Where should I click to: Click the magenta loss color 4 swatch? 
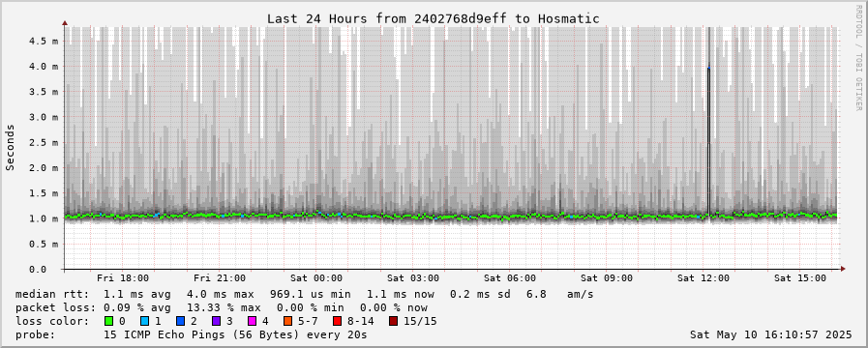point(252,321)
